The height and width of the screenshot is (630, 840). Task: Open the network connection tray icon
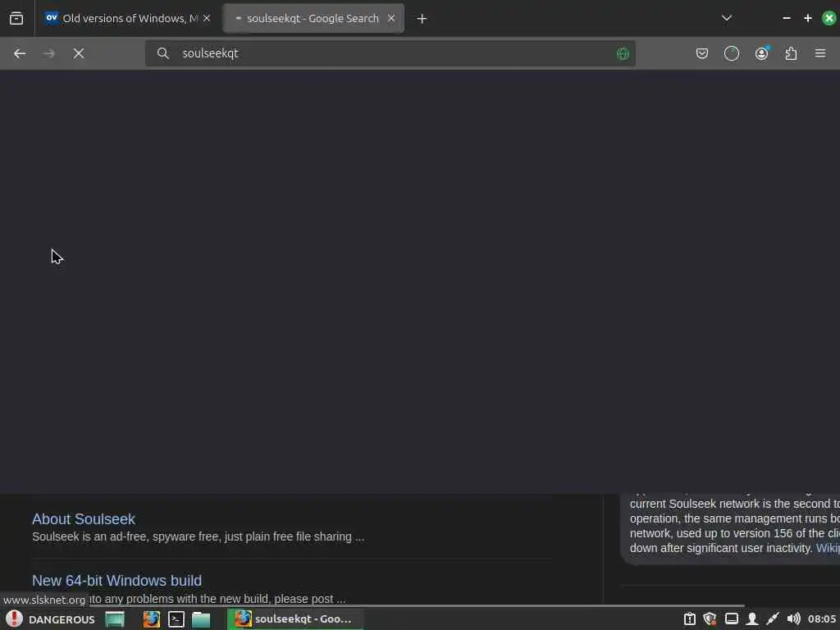tap(773, 619)
